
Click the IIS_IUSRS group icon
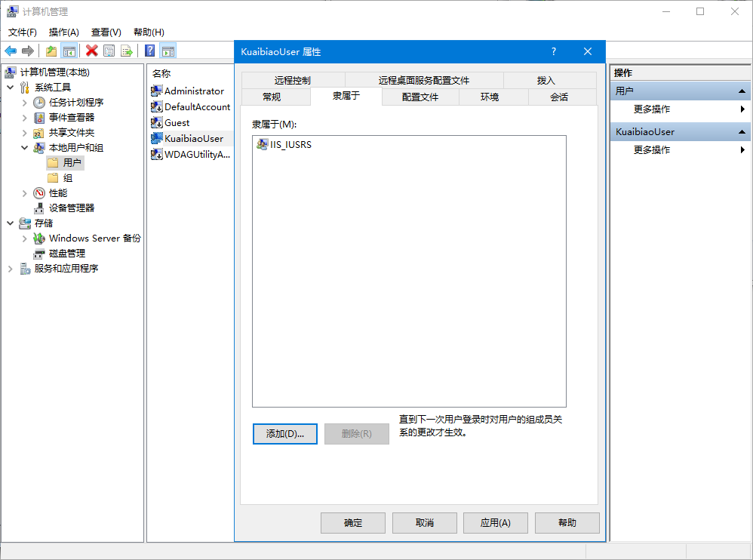[x=263, y=145]
